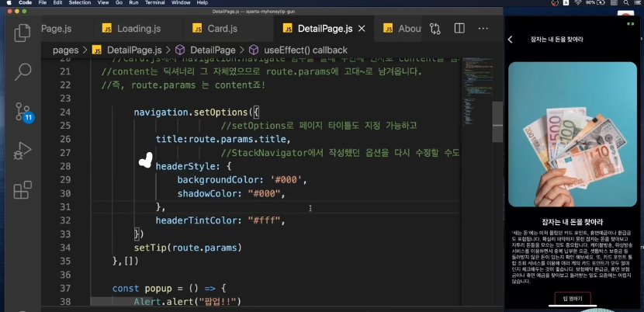Click title:route.params.title code

pyautogui.click(x=223, y=140)
